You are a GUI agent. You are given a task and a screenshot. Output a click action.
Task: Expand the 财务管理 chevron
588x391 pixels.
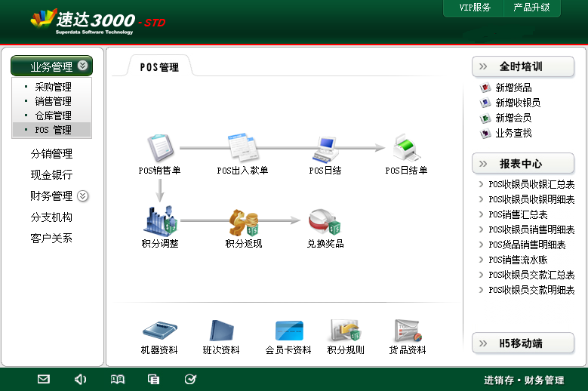coord(82,195)
